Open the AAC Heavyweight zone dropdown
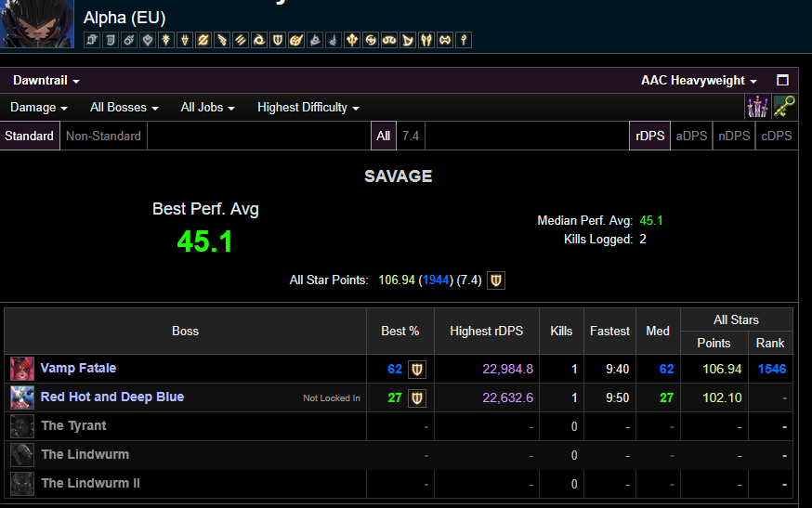This screenshot has height=508, width=812. coord(699,80)
